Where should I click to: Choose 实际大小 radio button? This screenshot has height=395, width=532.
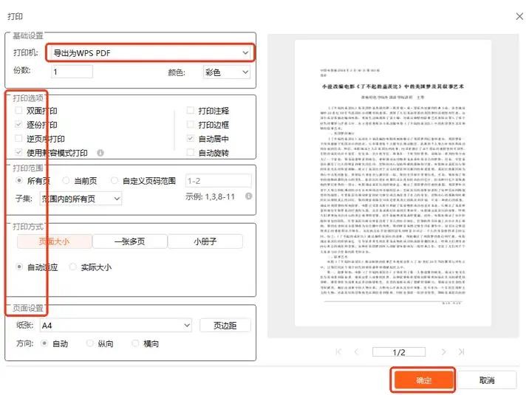point(73,267)
